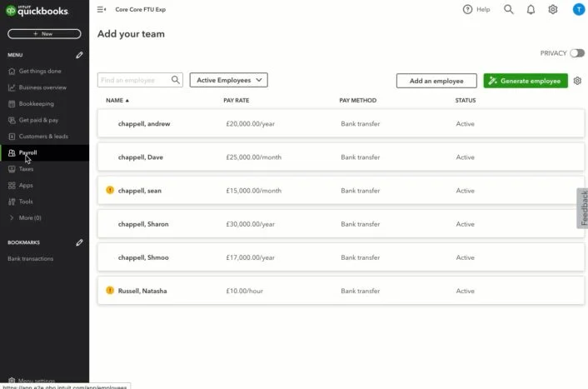Open employee chappell, andrew

tap(144, 123)
